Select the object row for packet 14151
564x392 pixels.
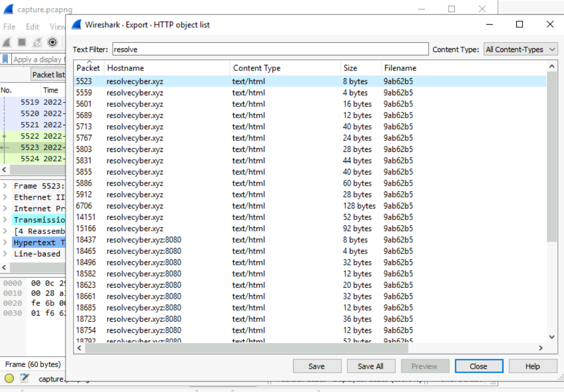[310, 217]
